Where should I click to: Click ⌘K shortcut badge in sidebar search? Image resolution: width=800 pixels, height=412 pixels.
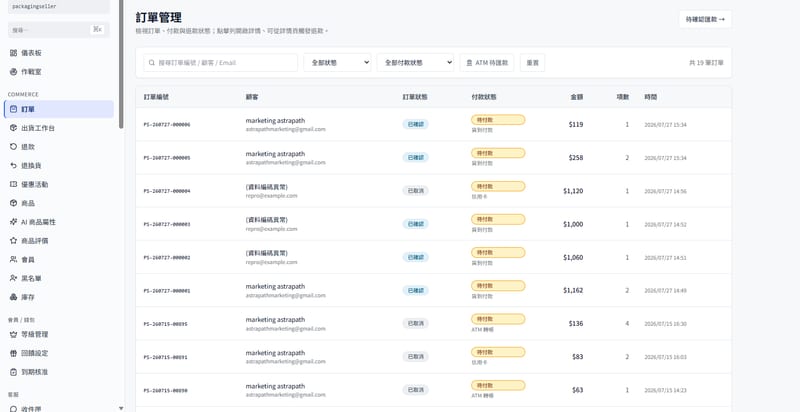coord(97,30)
